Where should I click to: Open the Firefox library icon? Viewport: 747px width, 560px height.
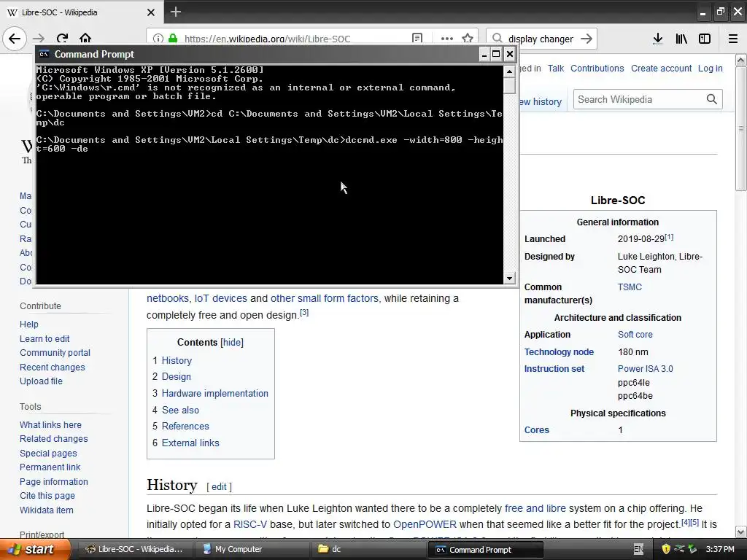[681, 39]
